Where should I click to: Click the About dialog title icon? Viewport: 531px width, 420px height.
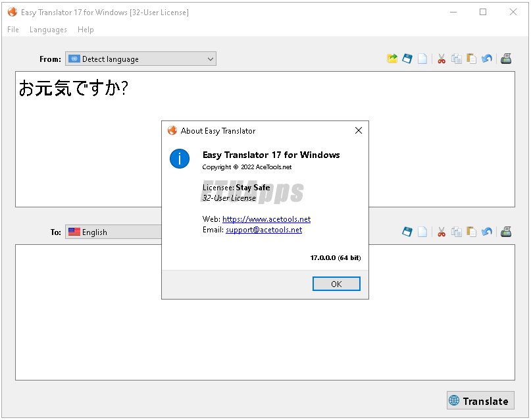[172, 130]
